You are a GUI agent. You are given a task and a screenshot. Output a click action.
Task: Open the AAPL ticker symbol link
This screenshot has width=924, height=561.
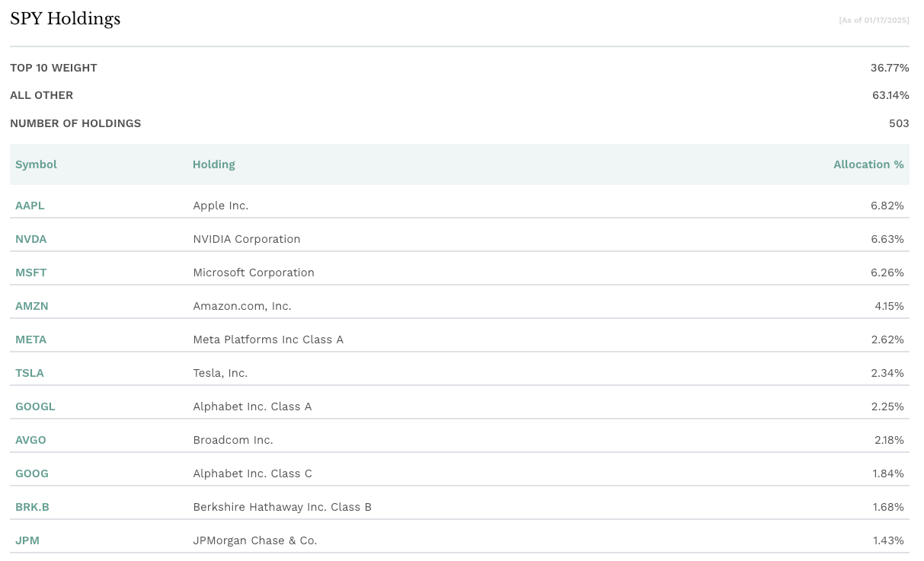click(30, 206)
